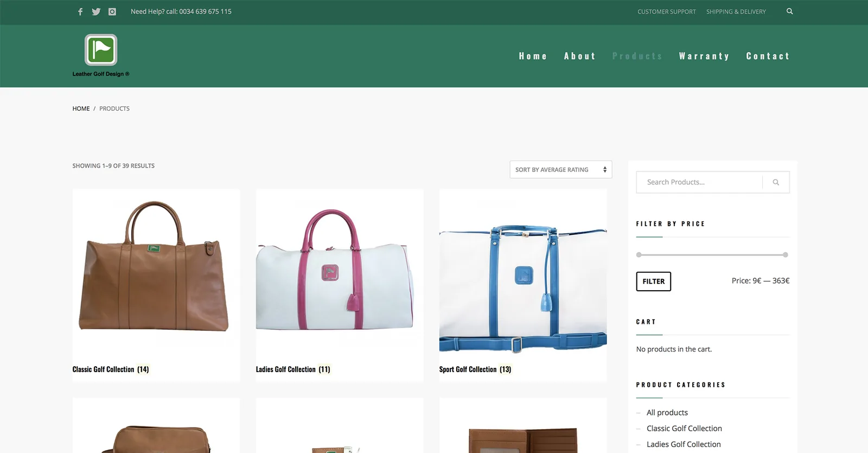Image resolution: width=868 pixels, height=453 pixels.
Task: Open Sport Golf Collection (13) title link
Action: click(475, 369)
